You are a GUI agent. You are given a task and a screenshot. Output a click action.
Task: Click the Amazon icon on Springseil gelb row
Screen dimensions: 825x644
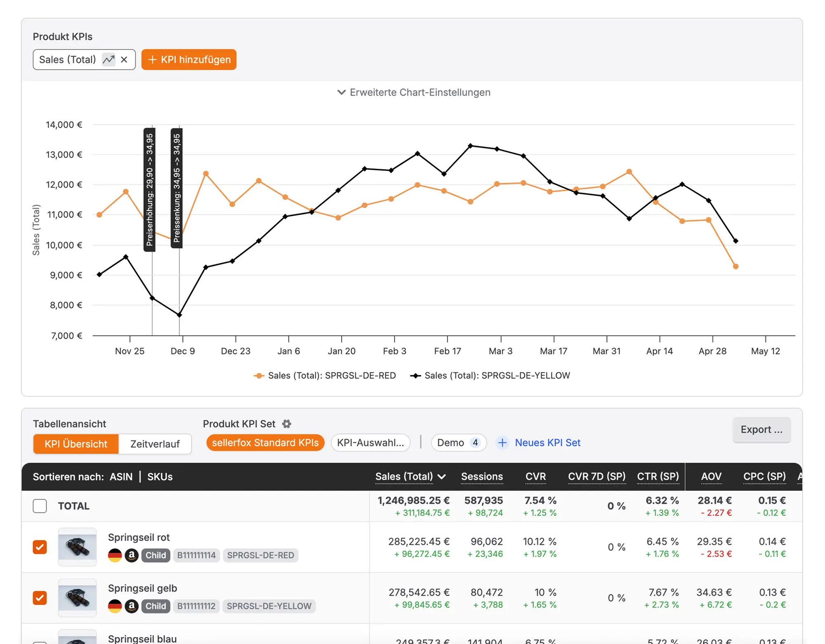[x=132, y=606]
